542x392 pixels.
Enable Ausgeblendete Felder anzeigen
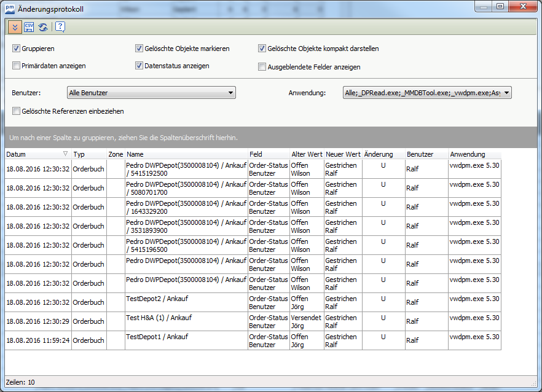point(262,67)
